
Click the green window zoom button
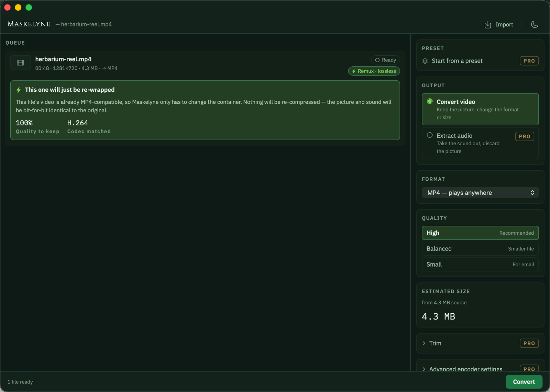(29, 8)
